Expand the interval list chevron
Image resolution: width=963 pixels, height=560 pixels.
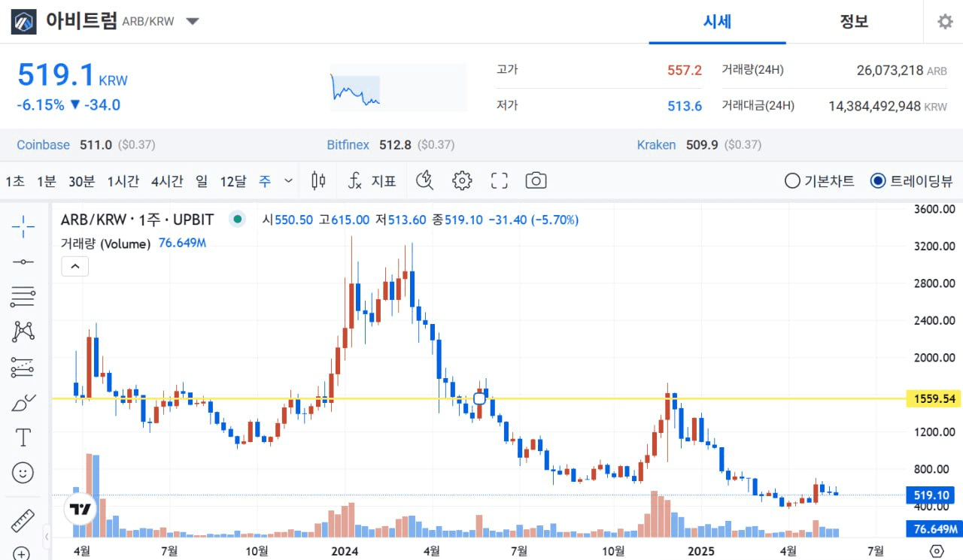pos(289,181)
